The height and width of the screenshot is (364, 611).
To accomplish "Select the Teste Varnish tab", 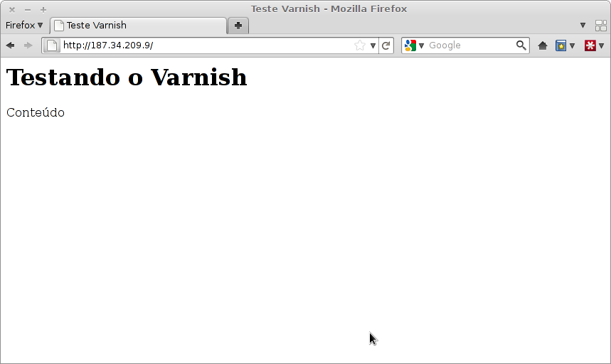I will coord(138,26).
